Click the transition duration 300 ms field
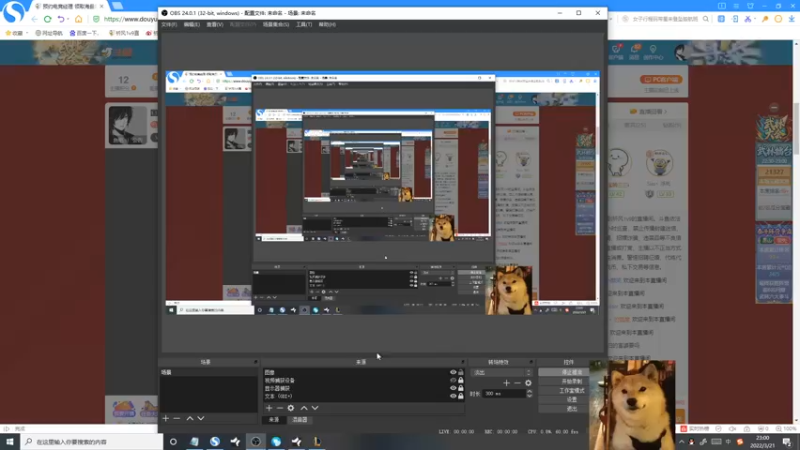Viewport: 800px width, 450px height. click(x=504, y=394)
